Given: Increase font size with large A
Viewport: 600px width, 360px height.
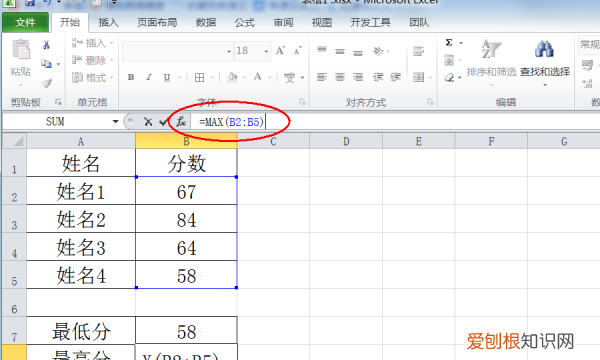Looking at the screenshot, I should [x=280, y=50].
